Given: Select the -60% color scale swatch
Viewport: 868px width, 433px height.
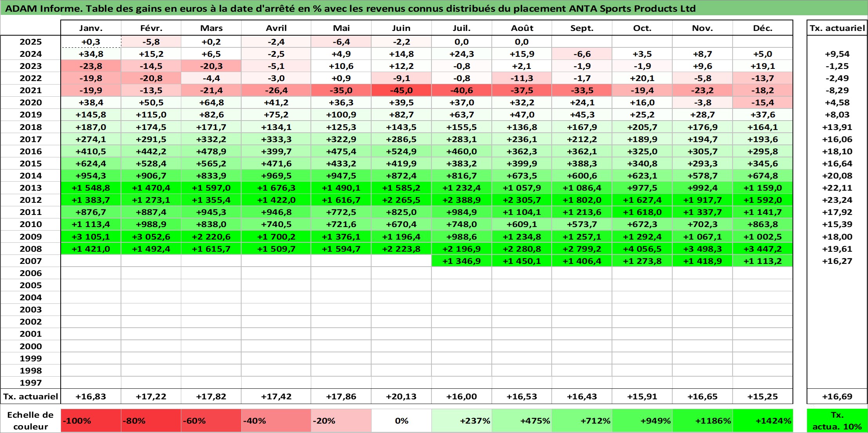Looking at the screenshot, I should [x=211, y=421].
